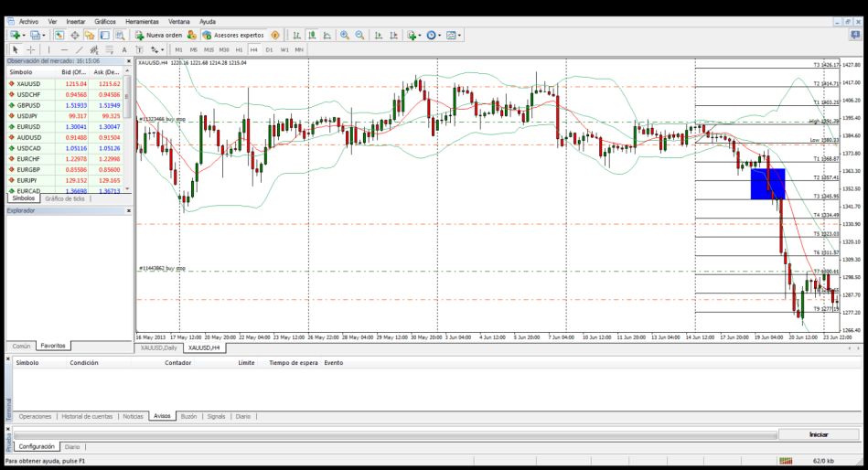This screenshot has height=470, width=868.
Task: Switch chart to line chart display
Action: (x=327, y=36)
